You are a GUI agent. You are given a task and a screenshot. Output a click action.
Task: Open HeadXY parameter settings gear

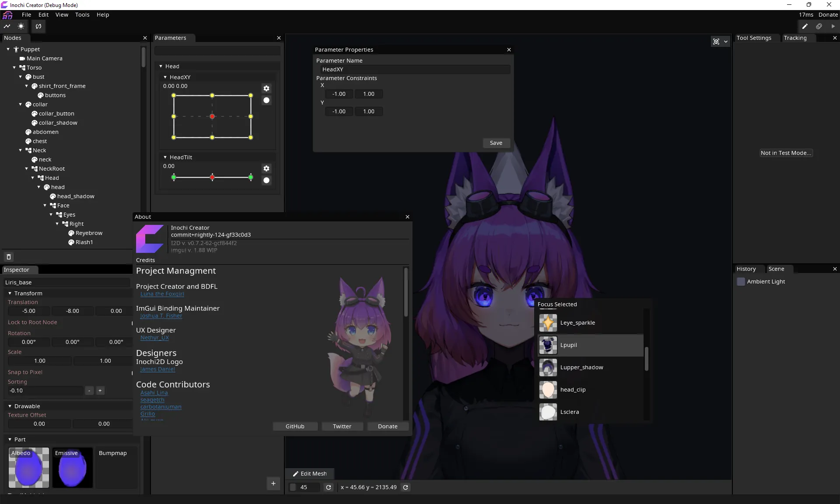(x=266, y=88)
